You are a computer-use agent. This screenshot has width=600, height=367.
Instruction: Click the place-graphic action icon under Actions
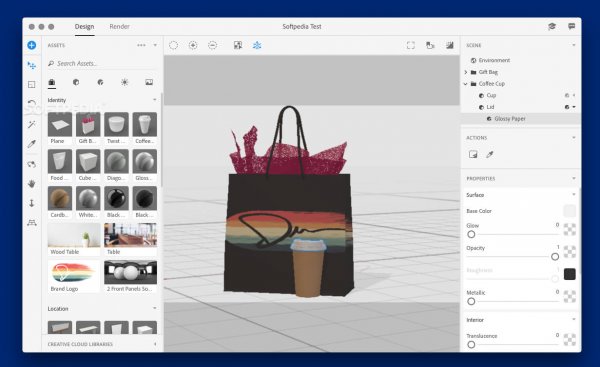tap(473, 154)
